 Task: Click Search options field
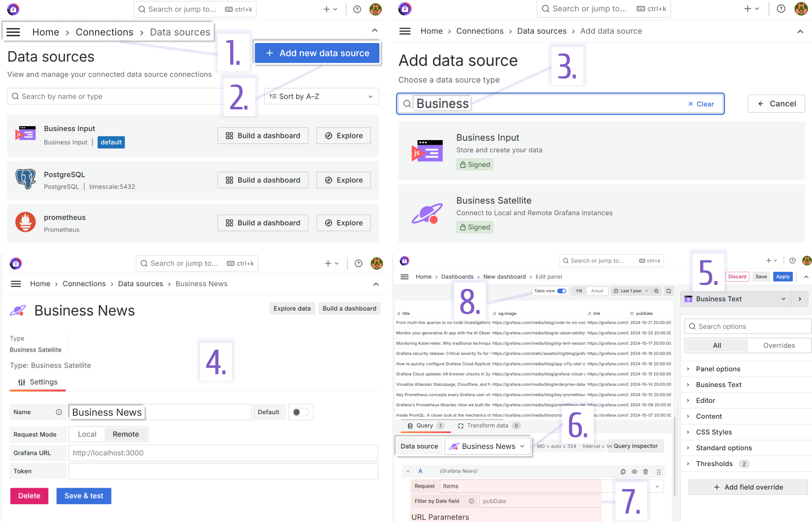point(748,327)
